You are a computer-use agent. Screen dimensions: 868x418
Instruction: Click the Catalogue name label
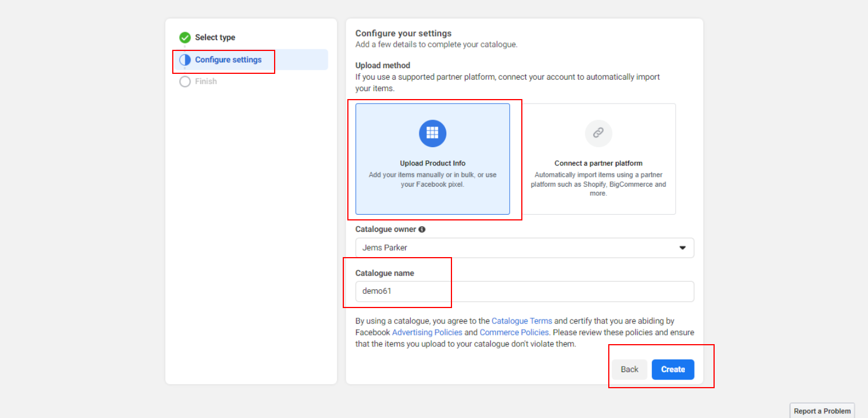[385, 273]
